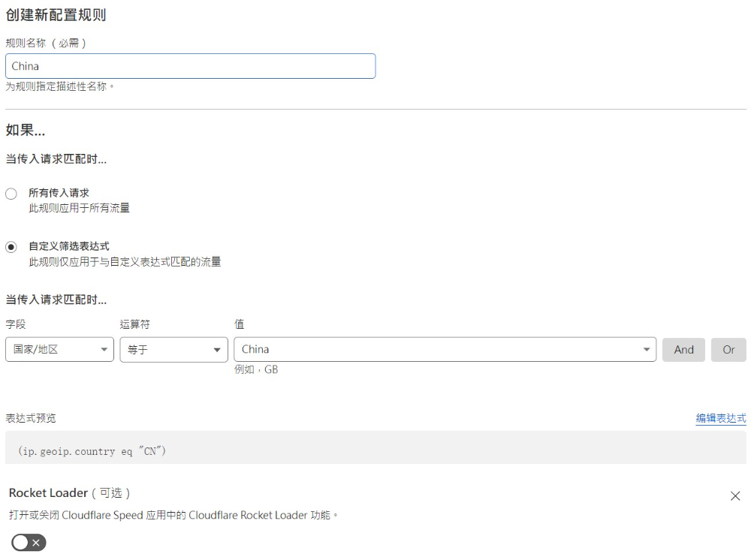Open the 编辑表达式 link
The width and height of the screenshot is (751, 560).
coord(720,418)
